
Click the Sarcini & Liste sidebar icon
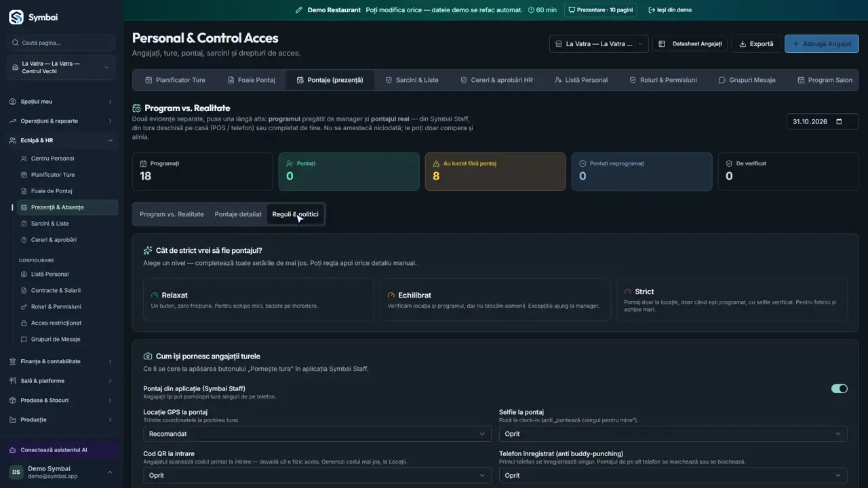(x=24, y=224)
